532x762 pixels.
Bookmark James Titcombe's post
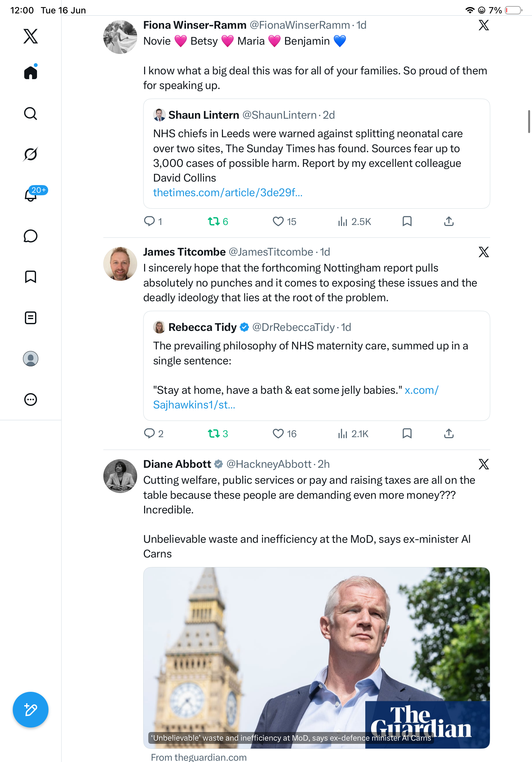[x=407, y=433]
